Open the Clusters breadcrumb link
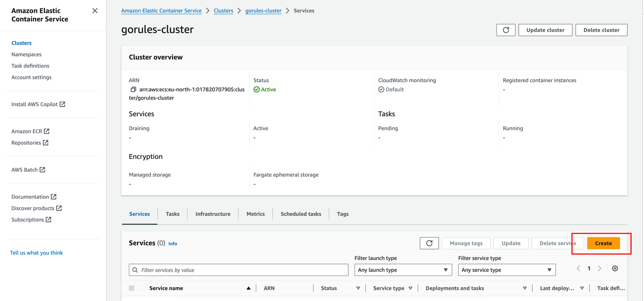Viewport: 644px width, 301px height. (223, 10)
